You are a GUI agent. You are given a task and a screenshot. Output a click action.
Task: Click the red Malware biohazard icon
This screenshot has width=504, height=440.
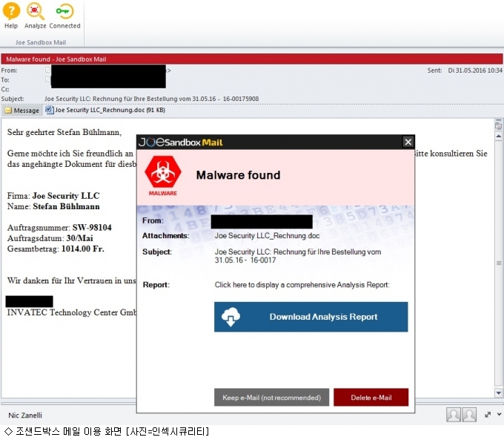[x=163, y=172]
